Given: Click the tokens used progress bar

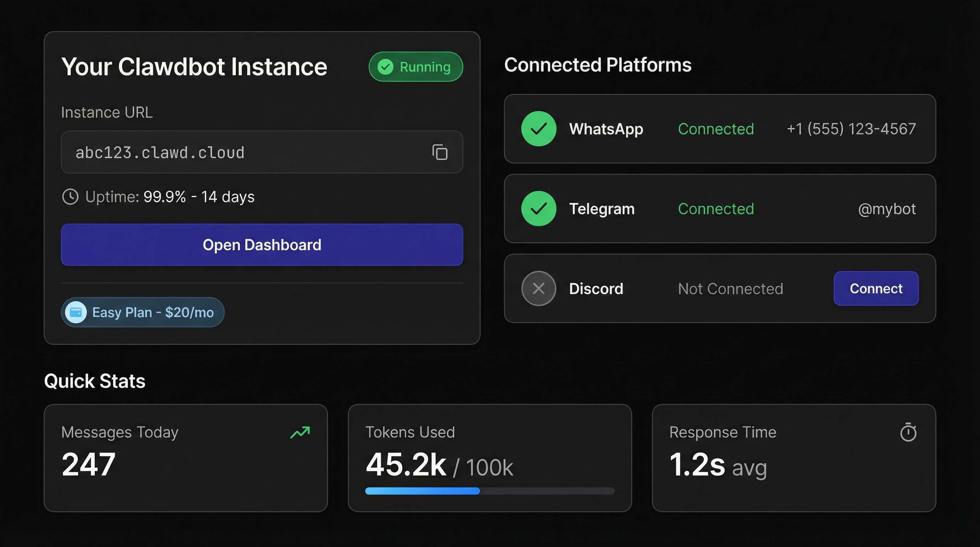Looking at the screenshot, I should pyautogui.click(x=489, y=491).
